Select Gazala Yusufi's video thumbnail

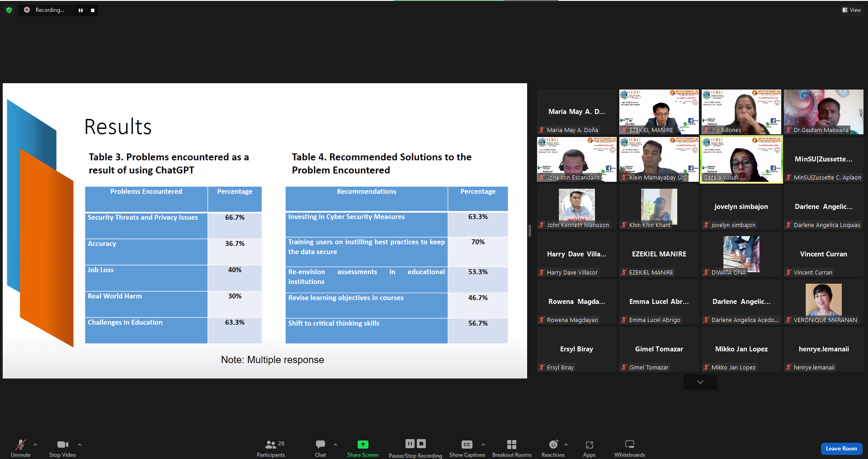(741, 160)
